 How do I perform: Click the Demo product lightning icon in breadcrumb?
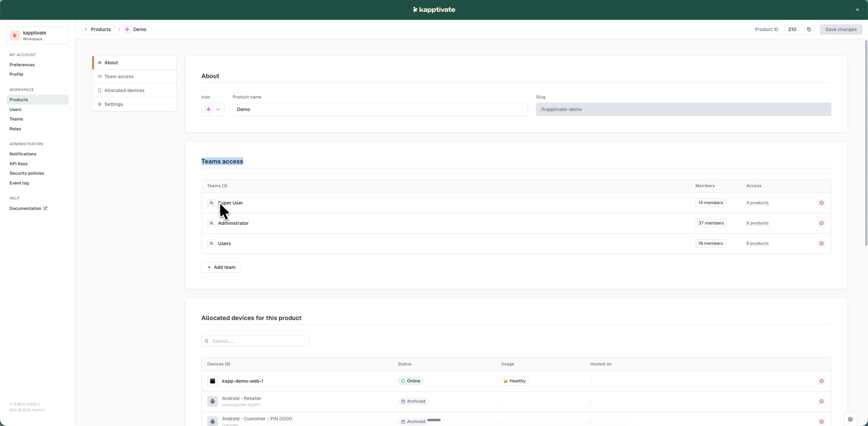coord(127,29)
